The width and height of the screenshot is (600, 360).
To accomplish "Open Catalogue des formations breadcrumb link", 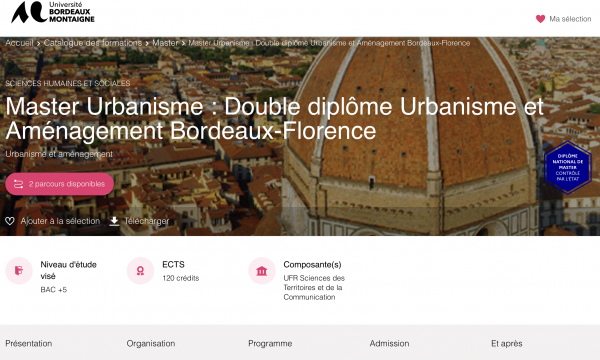I will pyautogui.click(x=93, y=43).
